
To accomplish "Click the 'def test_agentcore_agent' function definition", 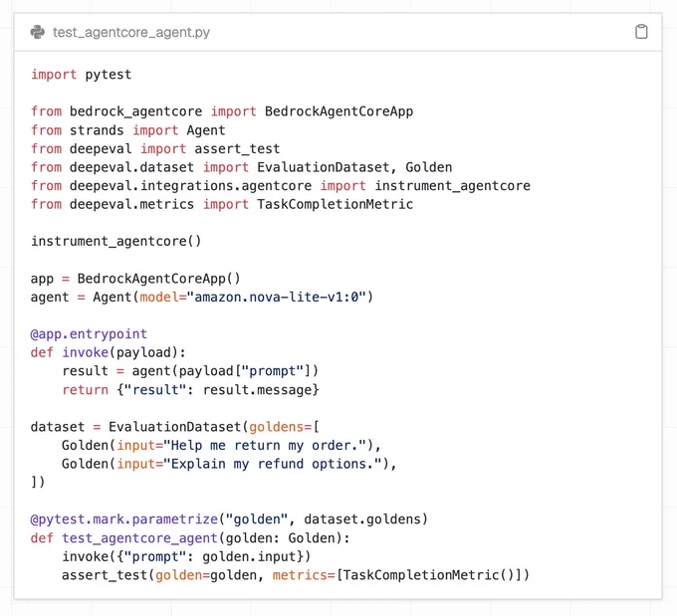I will pyautogui.click(x=190, y=538).
